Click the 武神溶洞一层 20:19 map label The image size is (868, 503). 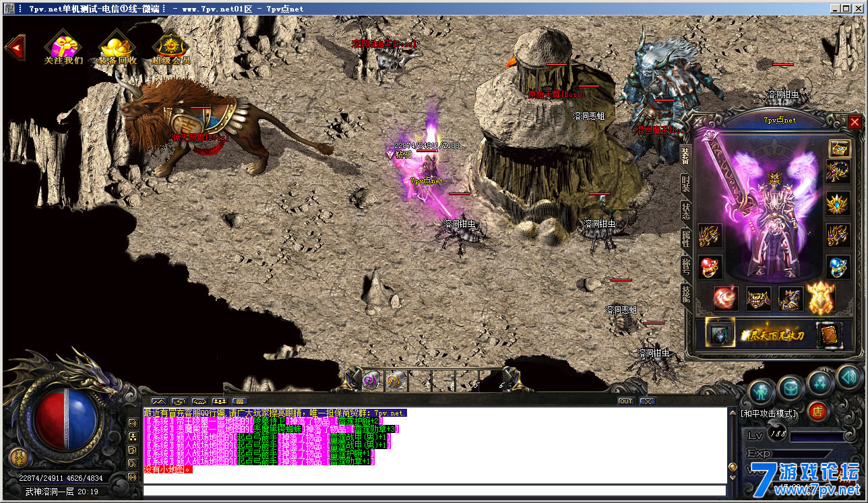point(62,492)
